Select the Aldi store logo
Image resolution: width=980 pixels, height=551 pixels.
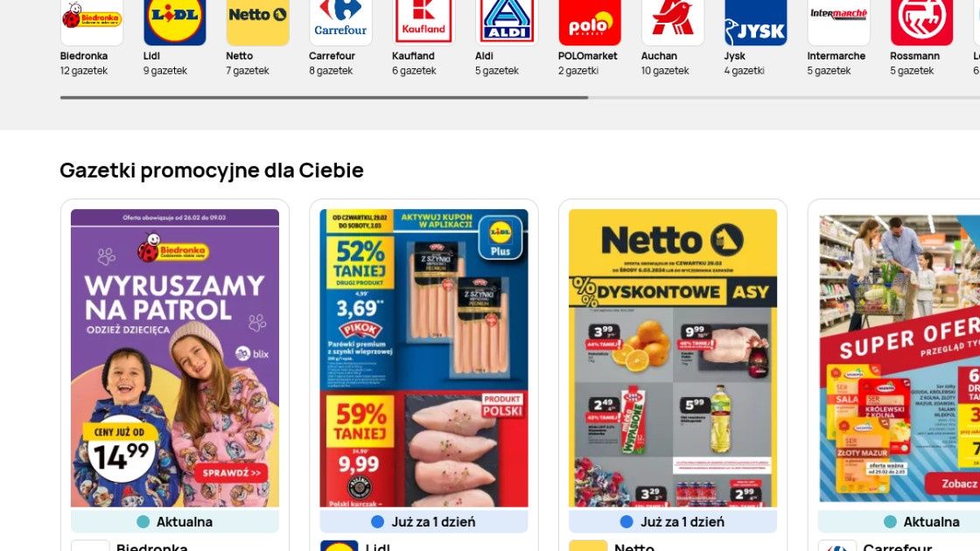click(x=507, y=22)
